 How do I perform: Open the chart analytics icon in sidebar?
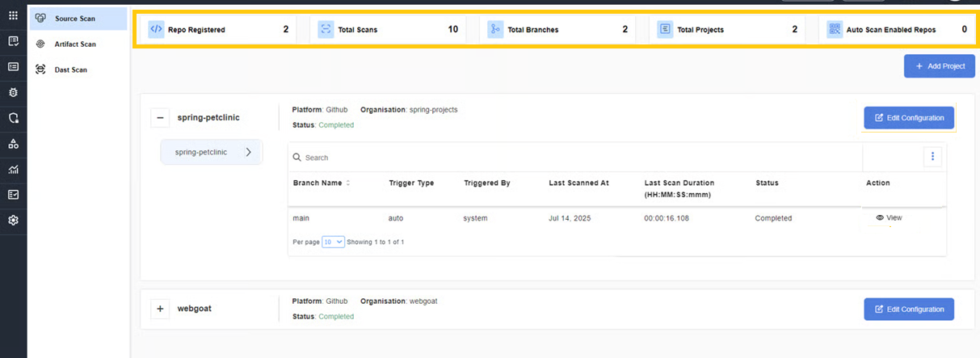point(13,170)
